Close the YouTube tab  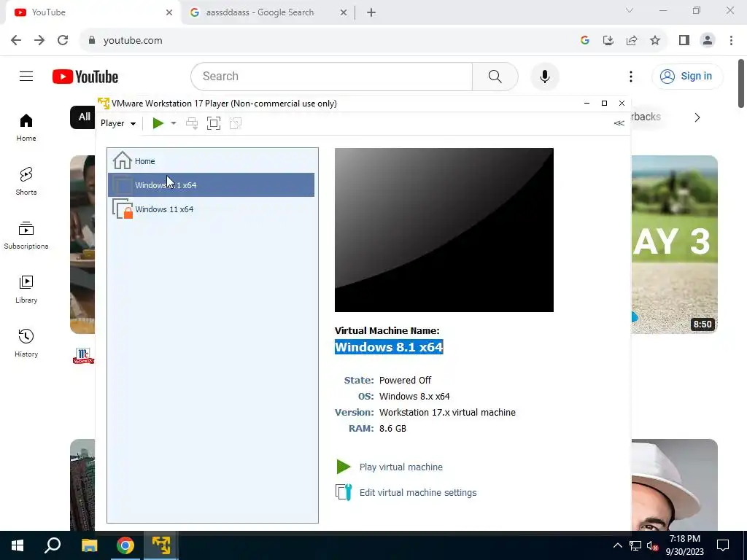click(x=169, y=12)
